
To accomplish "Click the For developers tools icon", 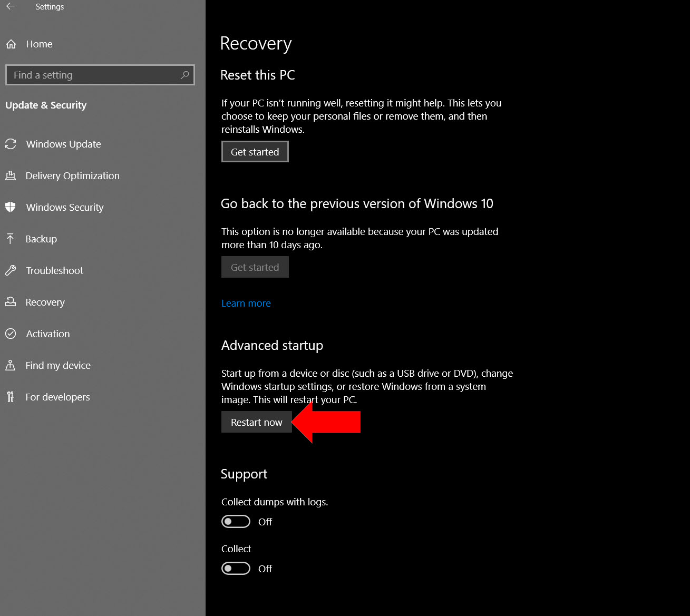I will [x=11, y=397].
